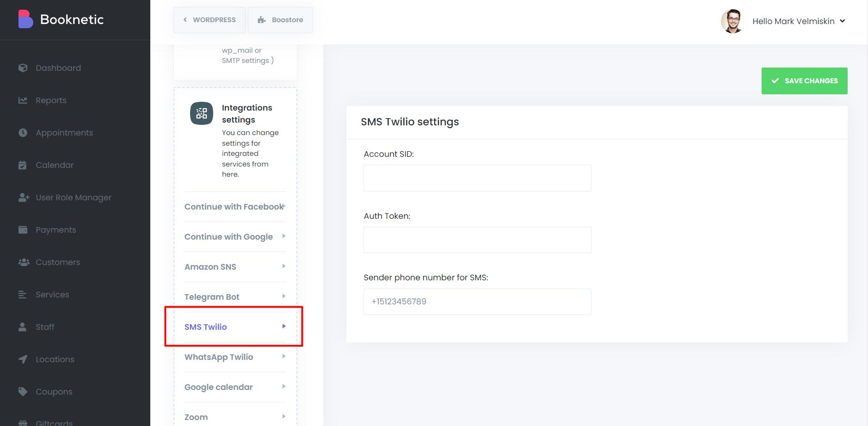
Task: Click the Services list icon
Action: click(x=23, y=295)
